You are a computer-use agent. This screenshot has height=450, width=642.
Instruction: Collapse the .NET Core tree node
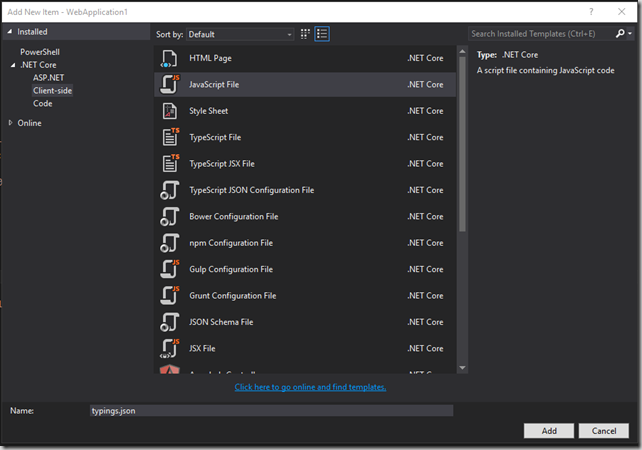pyautogui.click(x=13, y=65)
